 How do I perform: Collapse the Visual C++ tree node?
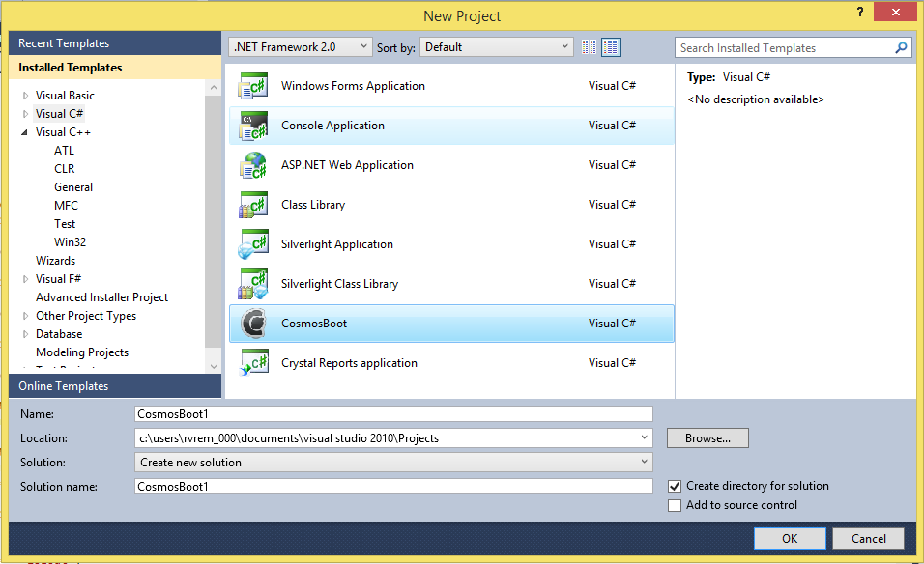point(25,132)
